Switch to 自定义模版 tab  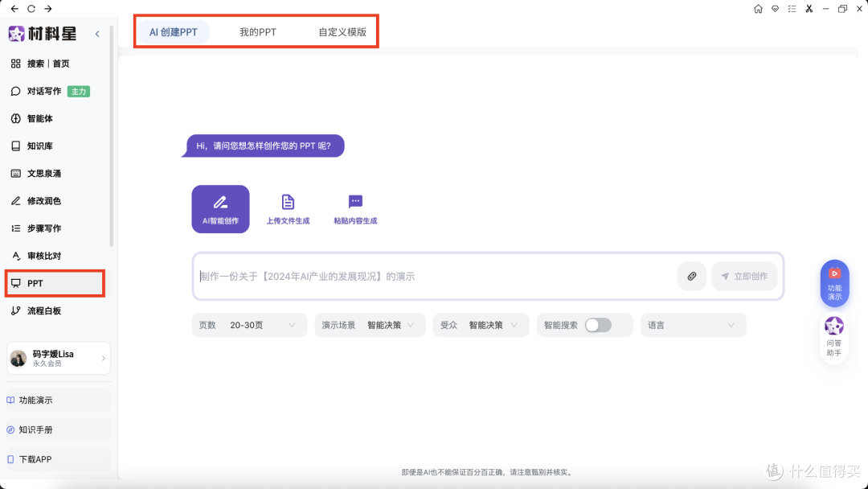342,32
